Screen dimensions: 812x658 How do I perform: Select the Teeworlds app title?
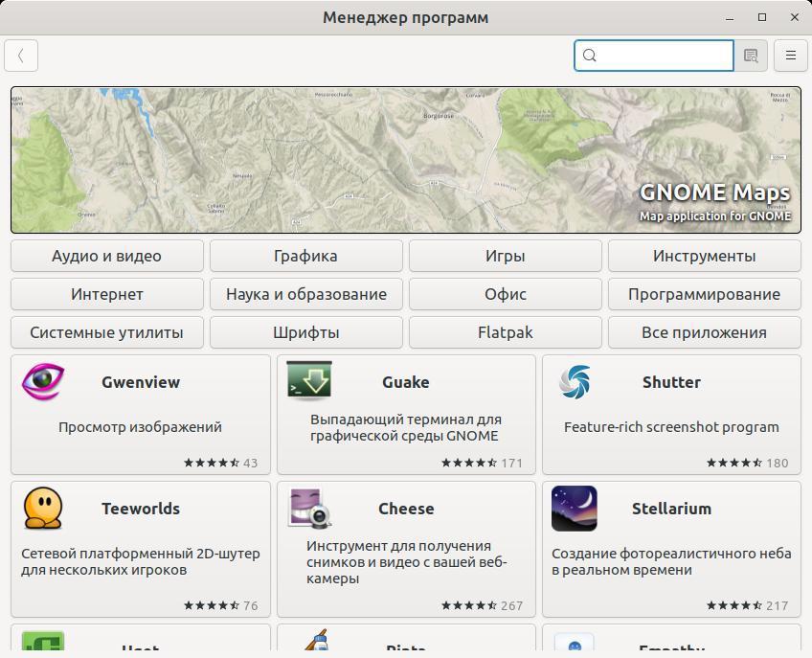tap(141, 509)
